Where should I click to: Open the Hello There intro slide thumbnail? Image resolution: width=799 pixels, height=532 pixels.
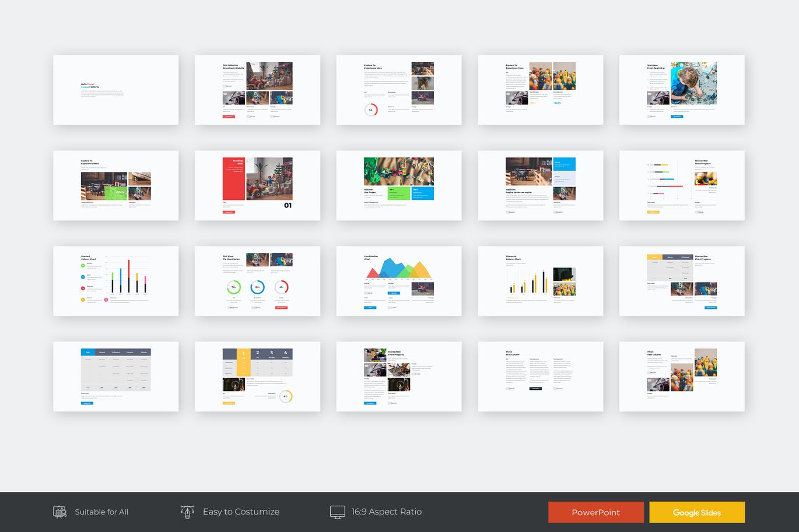click(115, 90)
